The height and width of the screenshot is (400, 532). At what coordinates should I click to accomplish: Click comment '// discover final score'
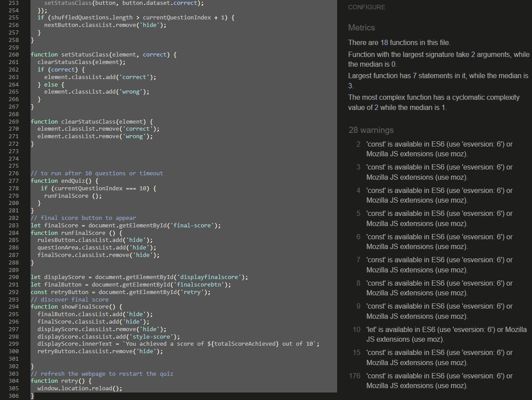coord(70,299)
